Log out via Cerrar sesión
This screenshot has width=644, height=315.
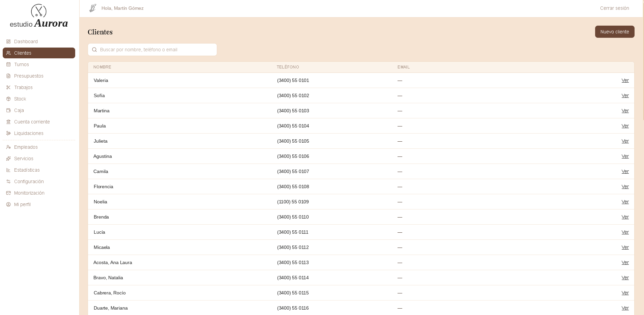(614, 8)
